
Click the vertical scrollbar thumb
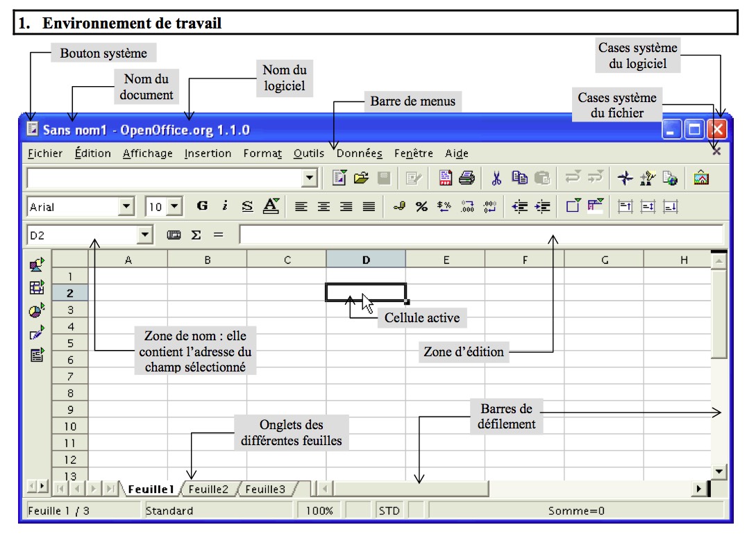point(719,314)
